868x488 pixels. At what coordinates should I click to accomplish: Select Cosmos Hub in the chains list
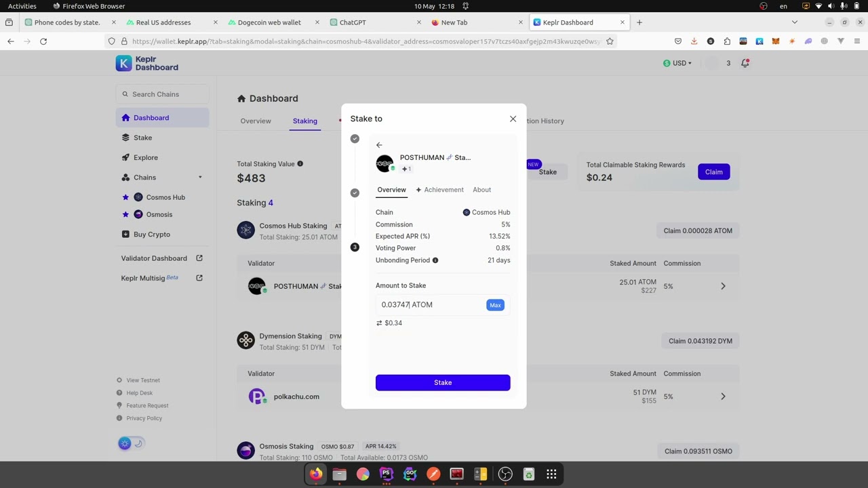coord(165,197)
